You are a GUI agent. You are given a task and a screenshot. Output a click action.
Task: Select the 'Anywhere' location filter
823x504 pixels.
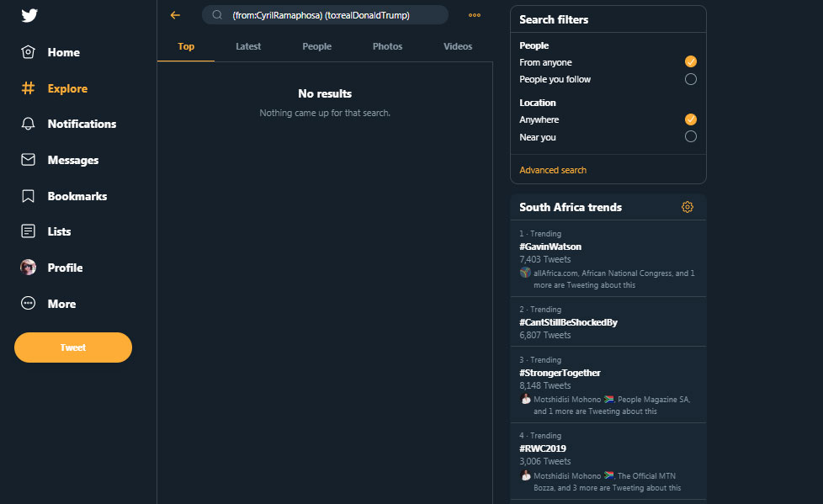coord(690,119)
